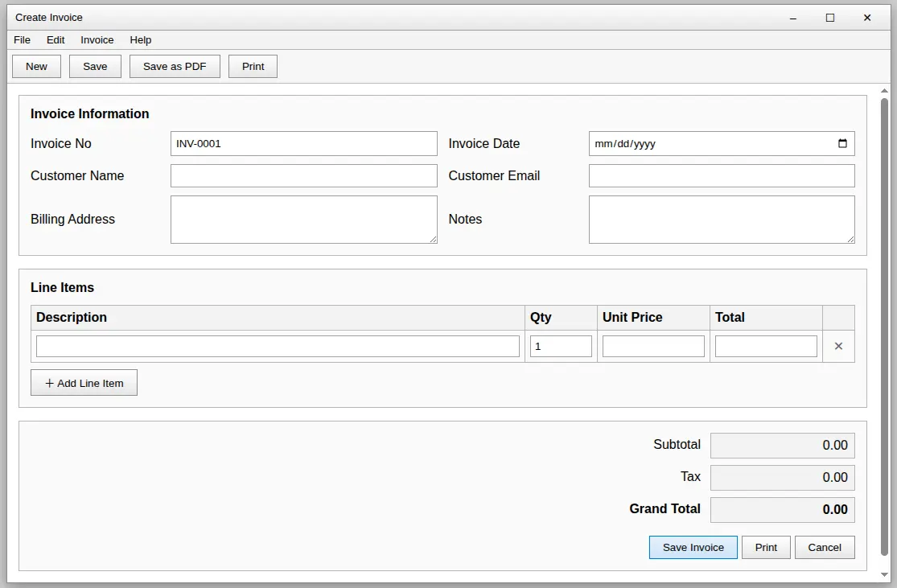
Task: Click the Unit Price input box
Action: point(653,346)
